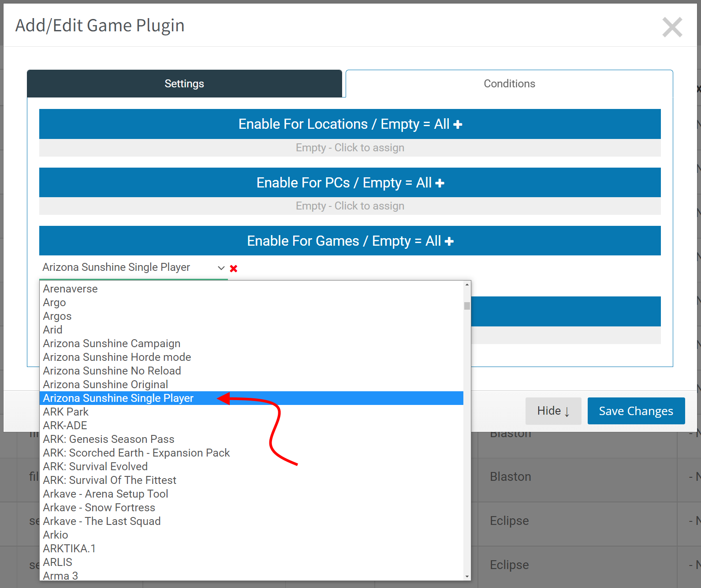This screenshot has width=701, height=588.
Task: Add game via Enable For Games plus icon
Action: tap(449, 241)
